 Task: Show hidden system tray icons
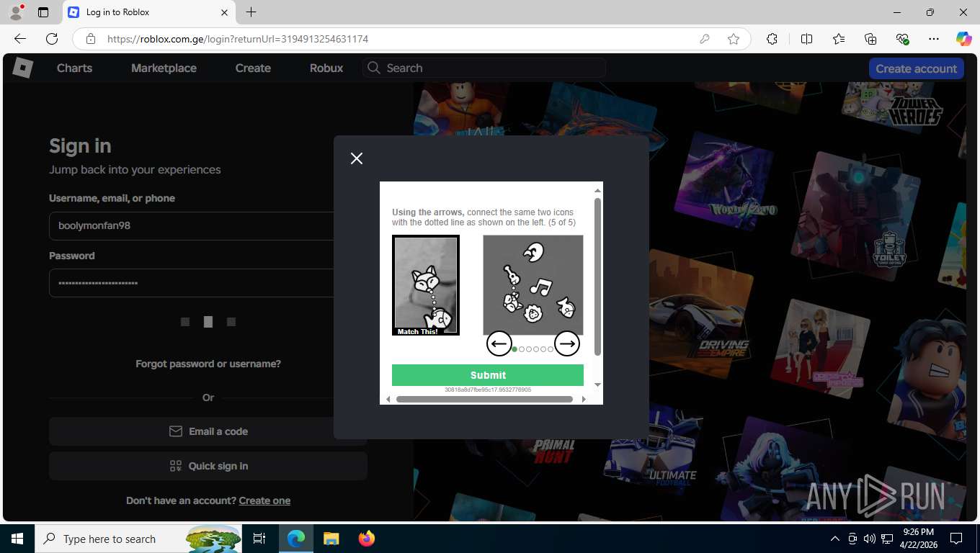tap(835, 539)
